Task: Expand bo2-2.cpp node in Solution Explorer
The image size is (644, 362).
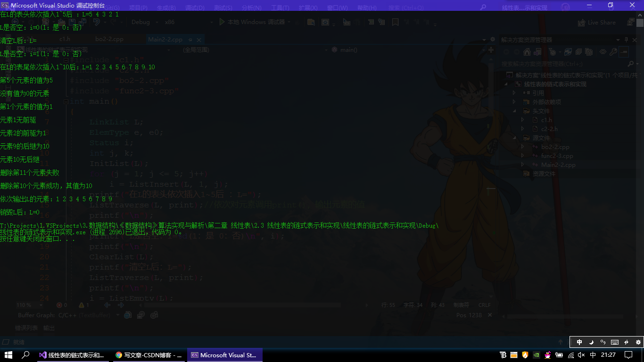Action: 522,147
